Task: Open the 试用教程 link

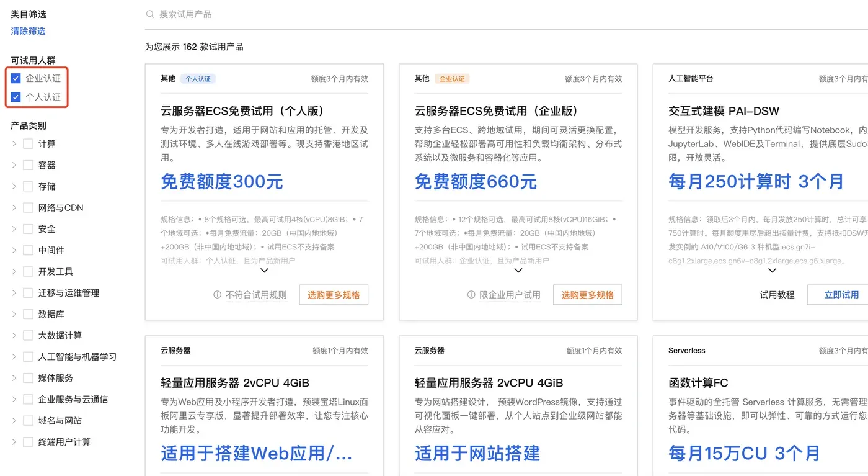Action: pos(777,295)
